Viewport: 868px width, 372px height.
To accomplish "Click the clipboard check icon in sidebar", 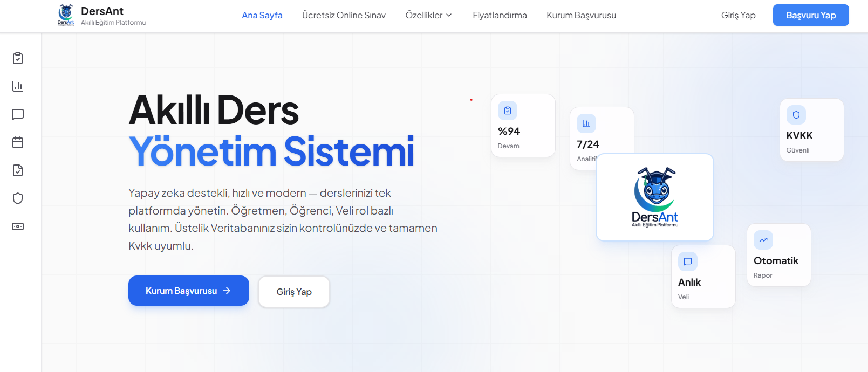I will 18,58.
